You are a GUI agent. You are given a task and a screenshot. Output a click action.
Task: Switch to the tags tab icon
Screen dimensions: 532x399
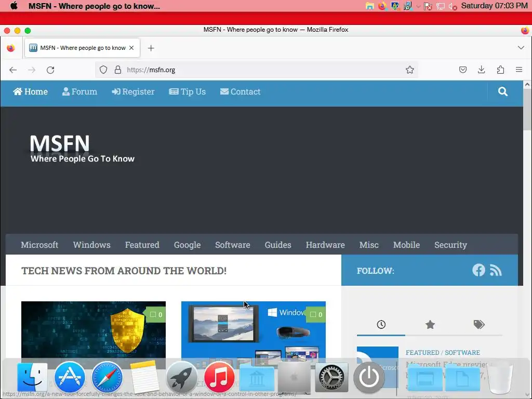(x=479, y=325)
